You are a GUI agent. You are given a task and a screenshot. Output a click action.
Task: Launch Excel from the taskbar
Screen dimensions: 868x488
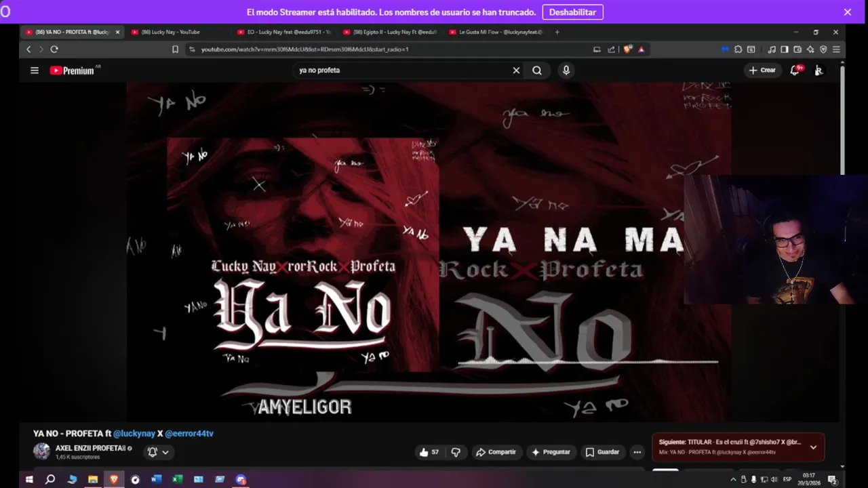[177, 479]
